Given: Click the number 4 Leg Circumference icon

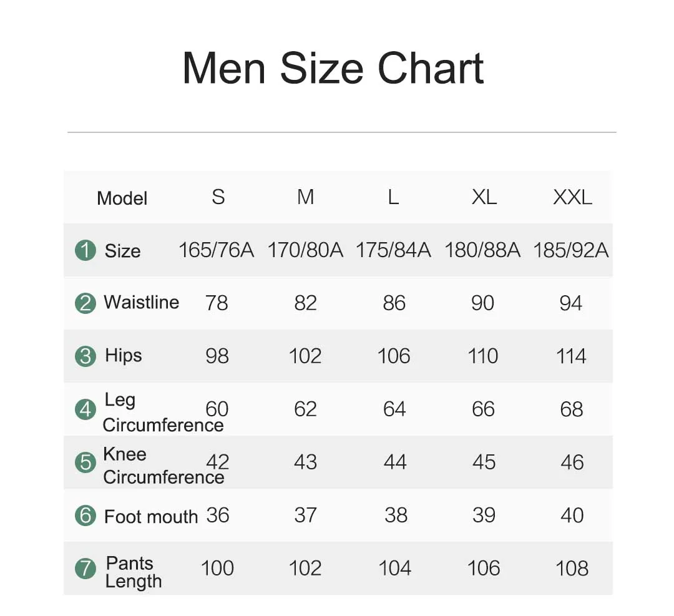Looking at the screenshot, I should pos(85,409).
